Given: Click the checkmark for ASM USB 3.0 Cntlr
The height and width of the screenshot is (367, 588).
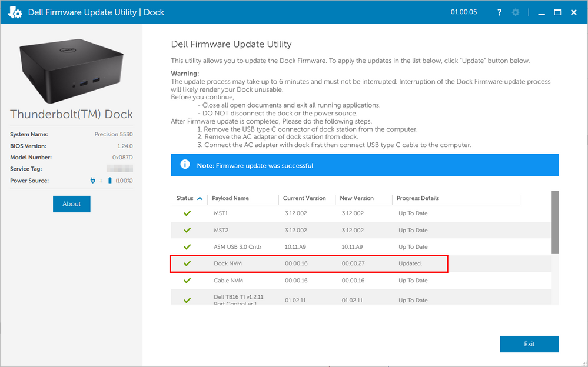Looking at the screenshot, I should click(x=187, y=247).
